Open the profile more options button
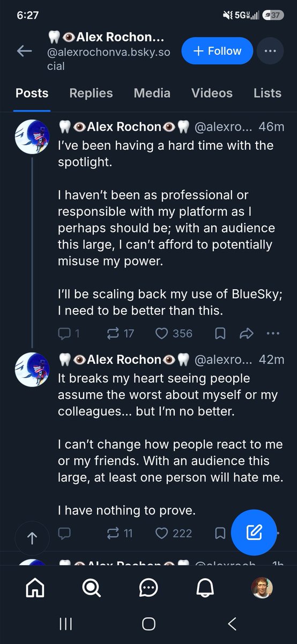 coord(270,52)
